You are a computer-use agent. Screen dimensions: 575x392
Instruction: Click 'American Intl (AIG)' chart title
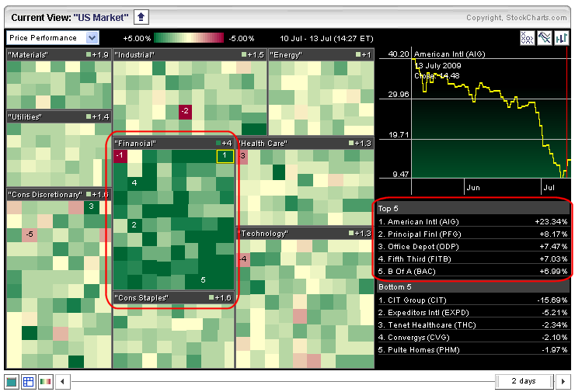pos(450,54)
